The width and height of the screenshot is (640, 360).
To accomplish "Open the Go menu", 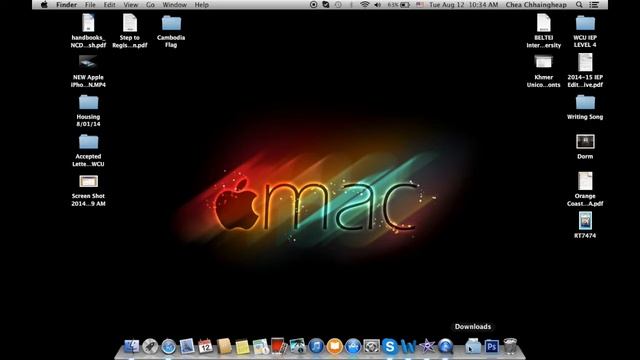I will pyautogui.click(x=150, y=4).
